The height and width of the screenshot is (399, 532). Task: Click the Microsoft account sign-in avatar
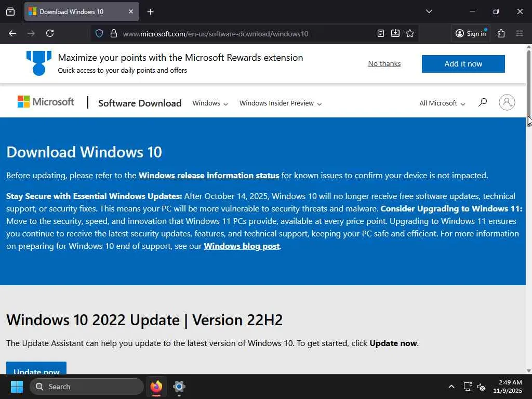click(507, 102)
